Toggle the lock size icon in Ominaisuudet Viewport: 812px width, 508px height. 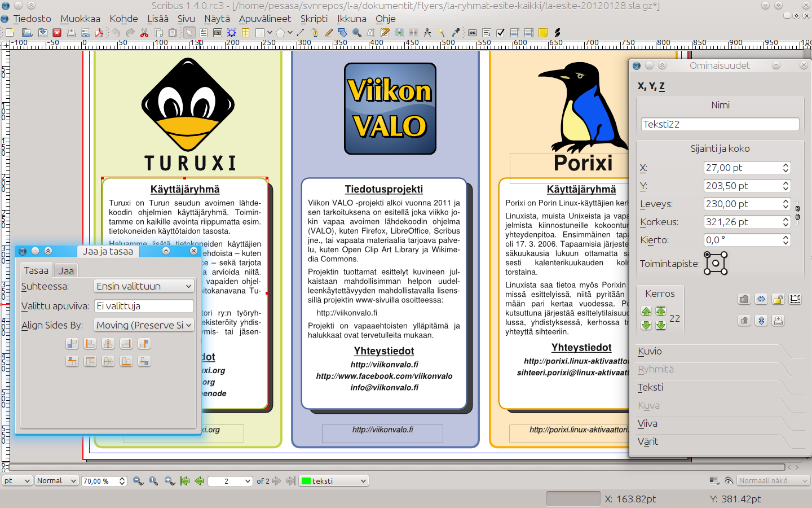(795, 299)
